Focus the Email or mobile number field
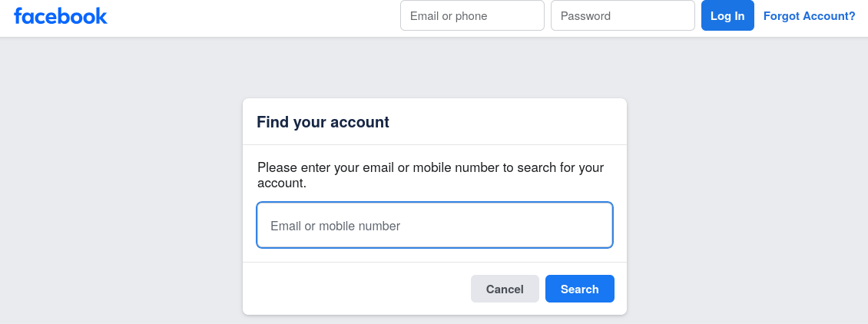The height and width of the screenshot is (324, 868). pyautogui.click(x=434, y=226)
